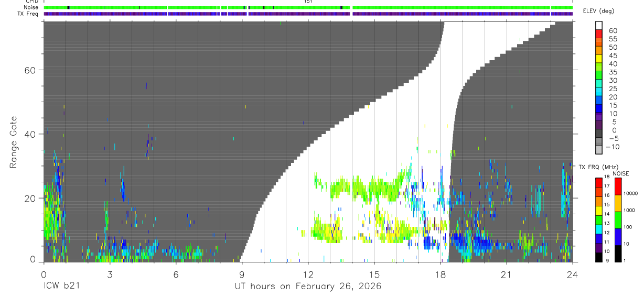Click the white top segment of the ELEV color bar
Viewport: 644px width, 297px height.
click(599, 26)
